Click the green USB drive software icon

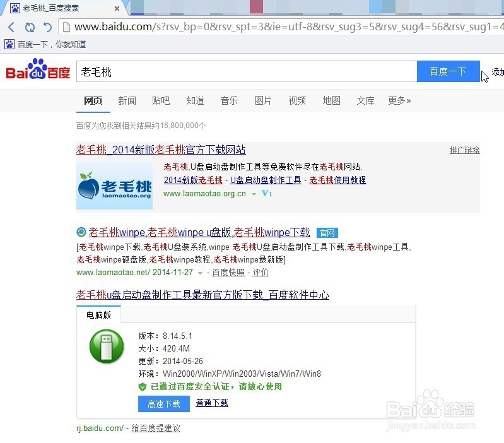pyautogui.click(x=107, y=346)
